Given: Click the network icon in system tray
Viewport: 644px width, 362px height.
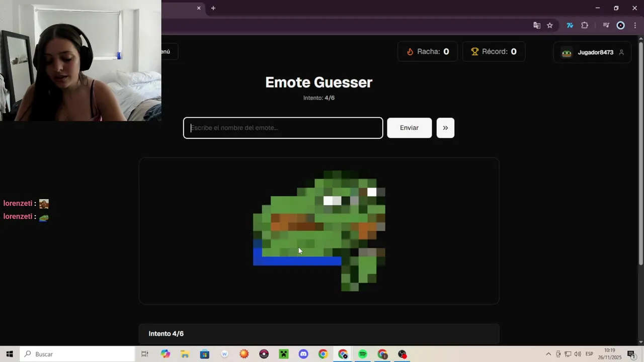Looking at the screenshot, I should (568, 354).
